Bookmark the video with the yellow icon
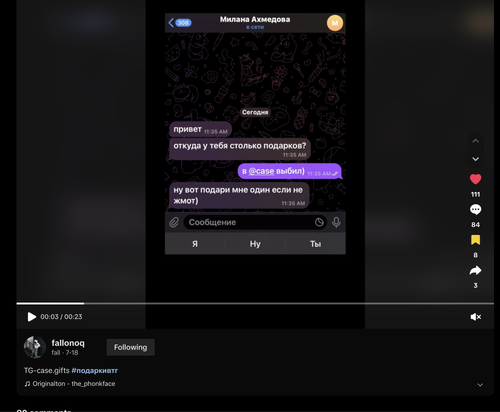The height and width of the screenshot is (412, 500). point(476,240)
